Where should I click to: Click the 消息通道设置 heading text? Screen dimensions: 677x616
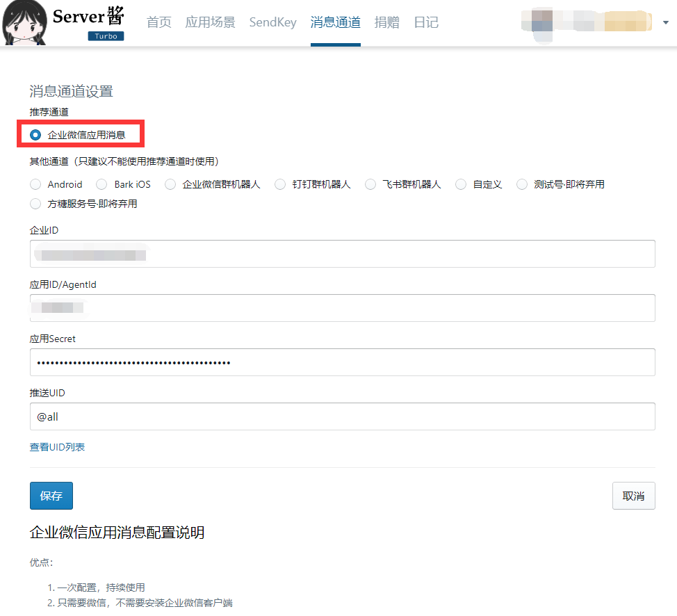(x=71, y=91)
